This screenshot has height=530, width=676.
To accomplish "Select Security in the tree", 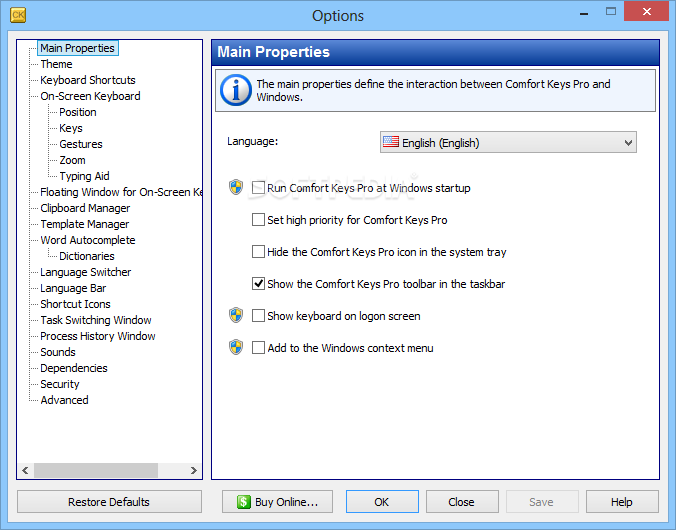I will click(60, 384).
